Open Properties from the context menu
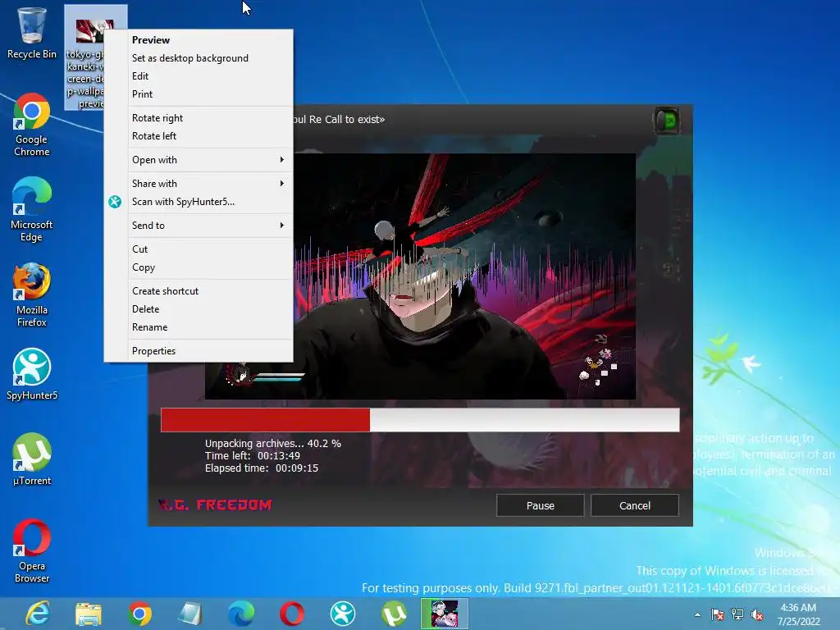 click(199, 351)
